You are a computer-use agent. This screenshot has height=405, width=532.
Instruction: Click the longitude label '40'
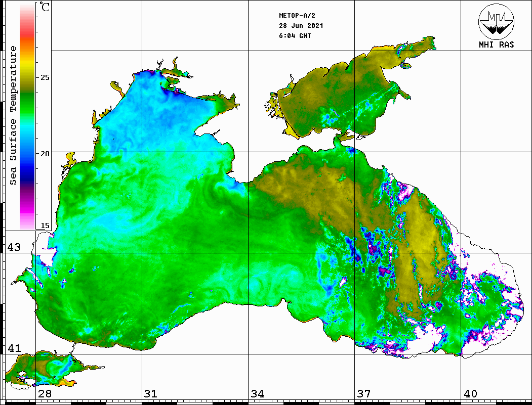click(x=470, y=393)
